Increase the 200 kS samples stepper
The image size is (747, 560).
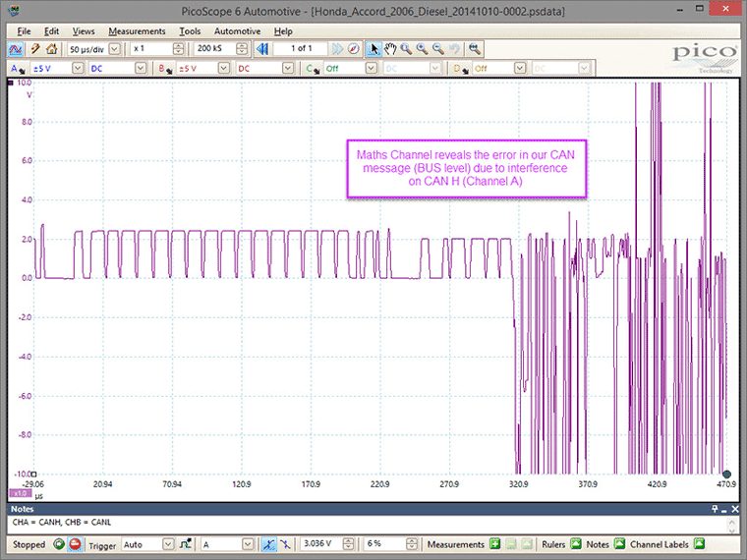(242, 46)
